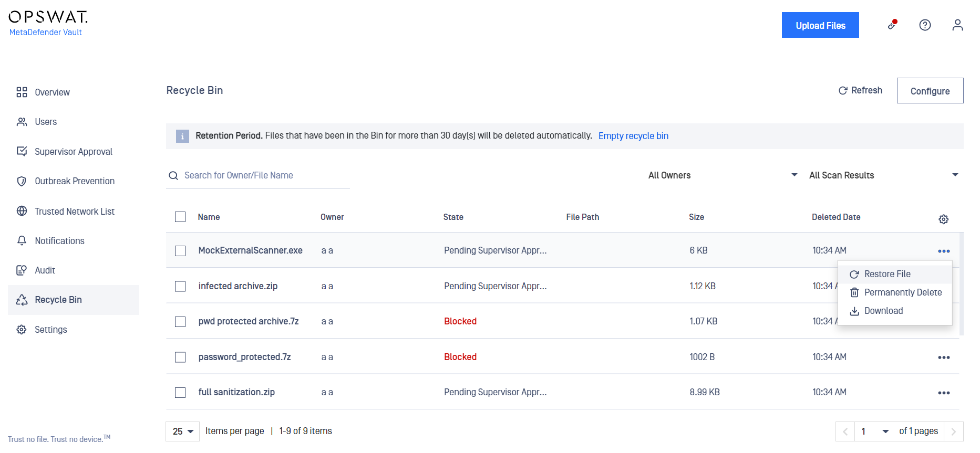The width and height of the screenshot is (980, 453).
Task: Click the Notifications bell icon
Action: click(22, 240)
